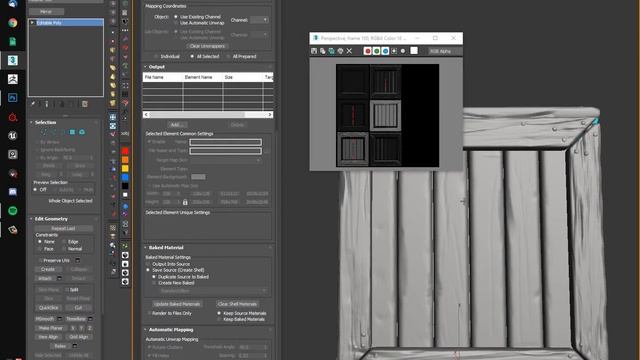
Task: Click Clear Unwrappers button
Action: [207, 46]
